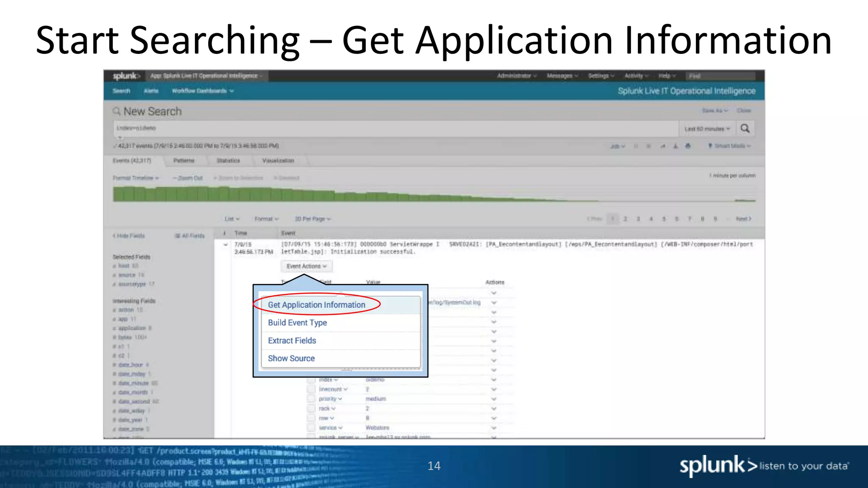
Task: Open the Last 60 minutes time picker
Action: click(707, 129)
